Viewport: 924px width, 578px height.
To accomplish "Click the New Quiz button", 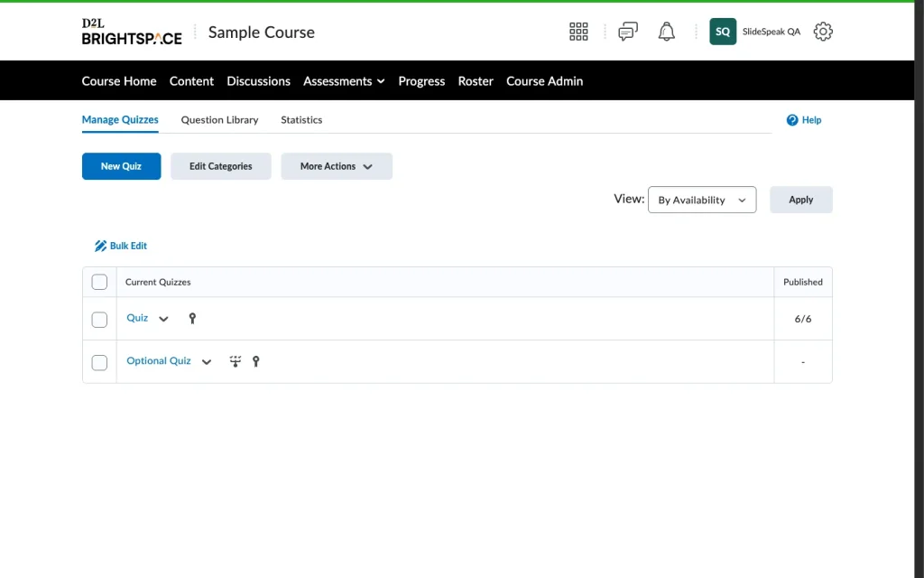I will (122, 166).
